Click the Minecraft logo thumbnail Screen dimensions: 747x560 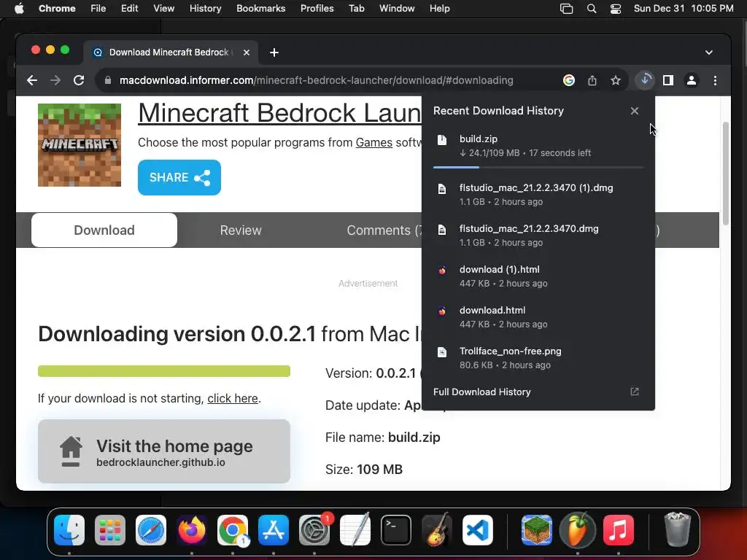(x=80, y=145)
